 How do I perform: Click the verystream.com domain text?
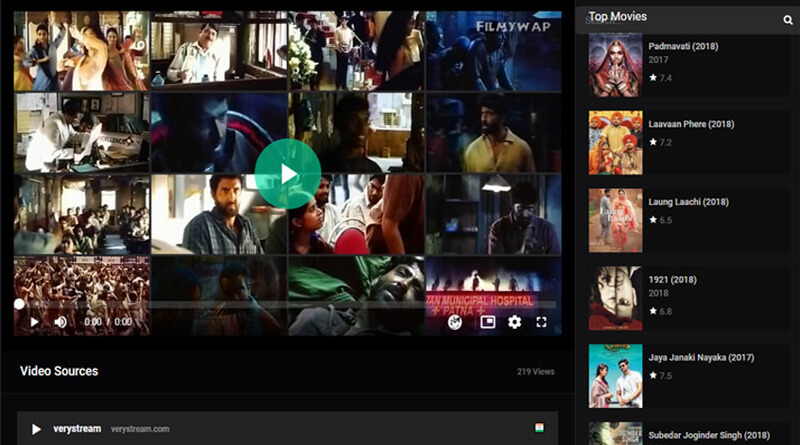coord(140,429)
